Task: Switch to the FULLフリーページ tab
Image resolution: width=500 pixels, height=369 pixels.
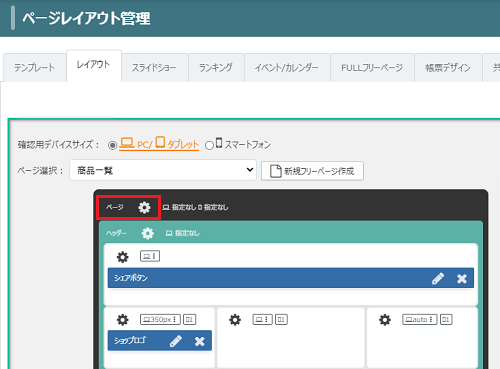Action: pyautogui.click(x=372, y=68)
